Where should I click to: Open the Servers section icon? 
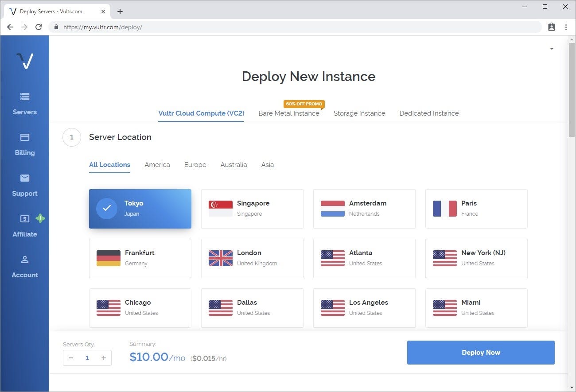coord(25,96)
